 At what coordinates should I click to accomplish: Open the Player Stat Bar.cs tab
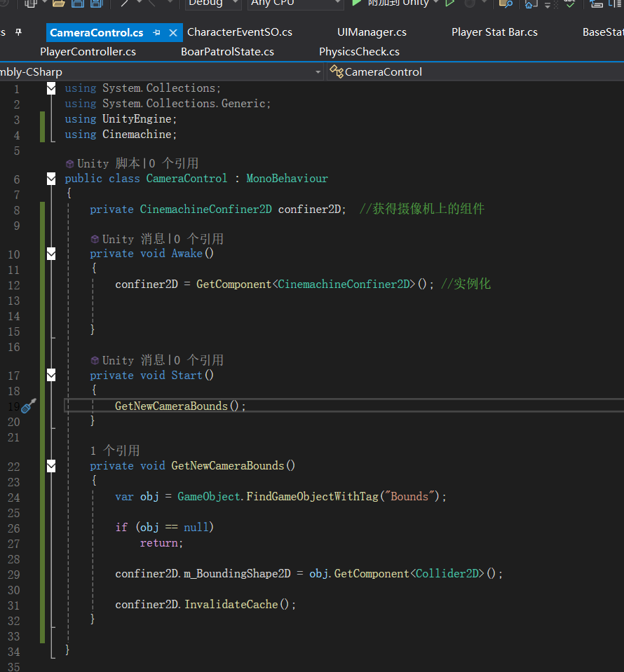(494, 32)
